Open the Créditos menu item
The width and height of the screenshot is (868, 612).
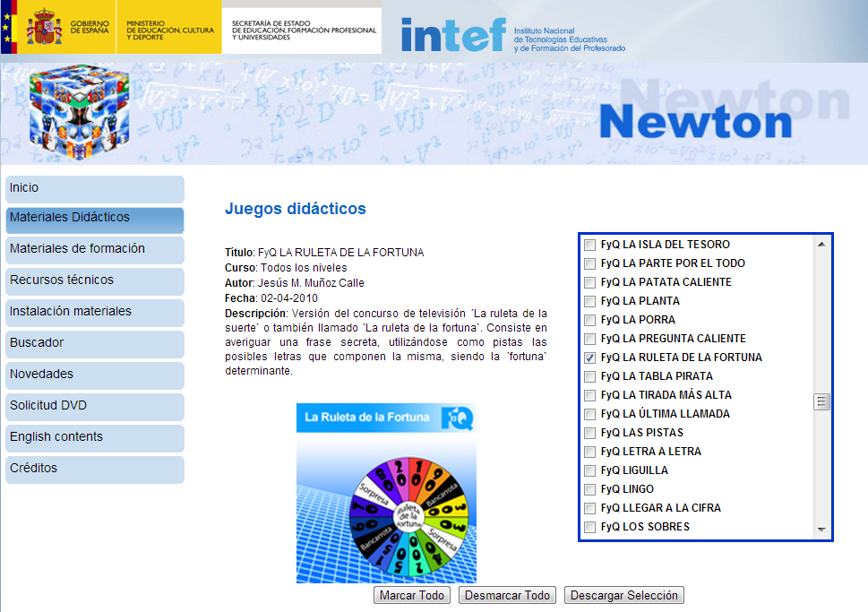click(x=95, y=470)
